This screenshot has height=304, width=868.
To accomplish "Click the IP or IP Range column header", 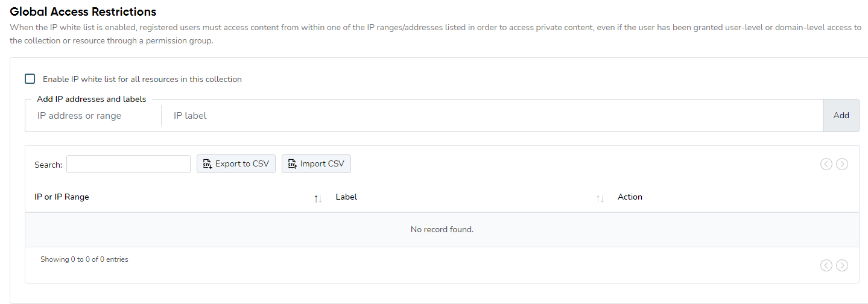I will tap(62, 197).
